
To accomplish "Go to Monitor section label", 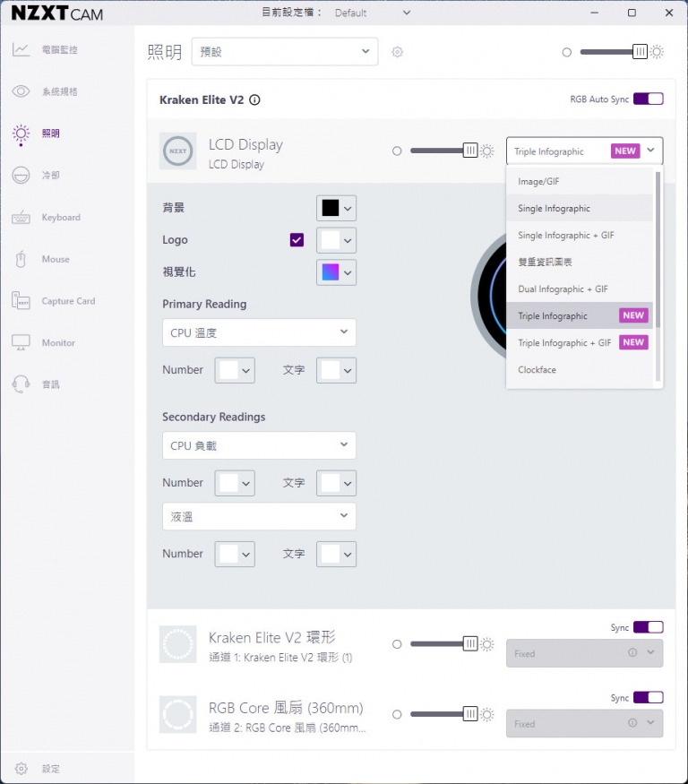I will pyautogui.click(x=58, y=343).
